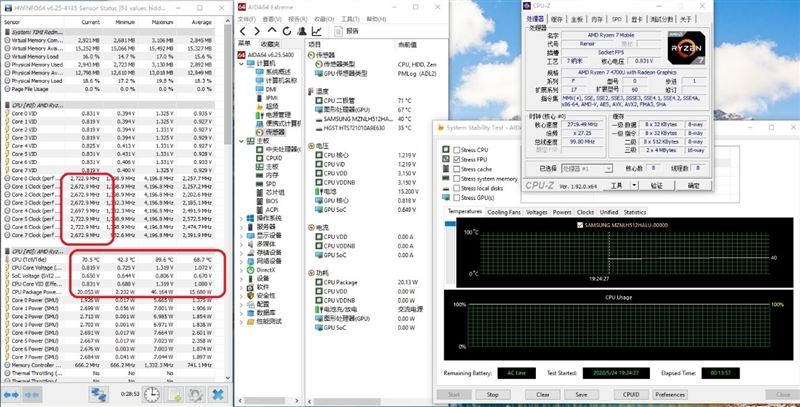Click HWiNFO expand-arrows toolbar icon
800x407 pixels.
(11, 394)
